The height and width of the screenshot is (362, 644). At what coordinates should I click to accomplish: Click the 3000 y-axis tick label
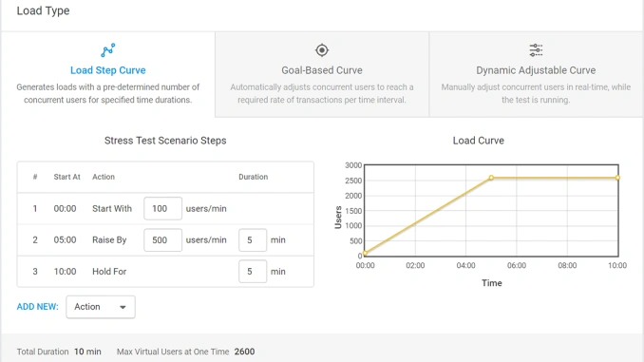point(353,165)
